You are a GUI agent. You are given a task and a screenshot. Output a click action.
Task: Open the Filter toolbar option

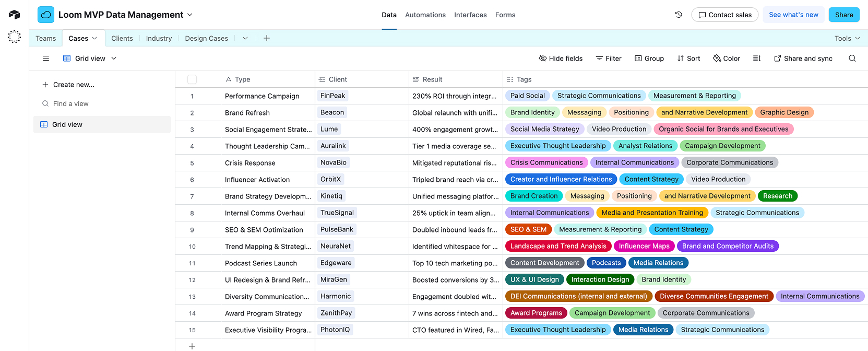coord(609,58)
